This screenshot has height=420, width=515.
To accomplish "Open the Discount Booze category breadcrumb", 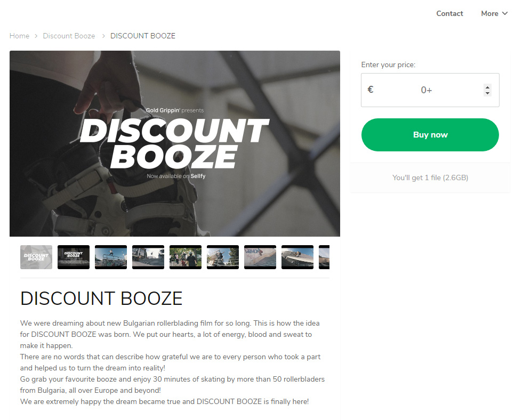I will point(69,36).
